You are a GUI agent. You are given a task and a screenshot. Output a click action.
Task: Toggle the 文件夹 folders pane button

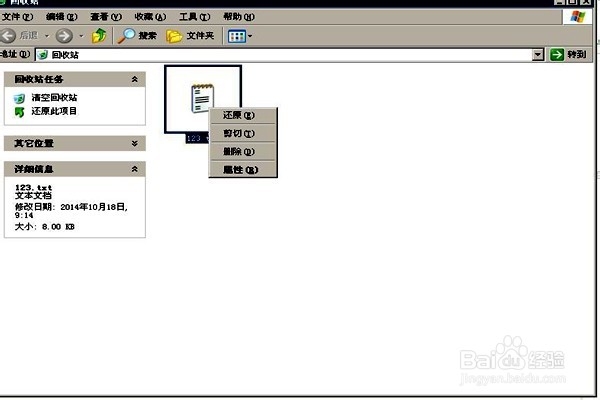pyautogui.click(x=190, y=36)
